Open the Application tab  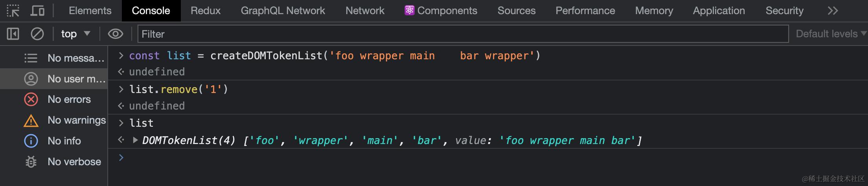(719, 11)
